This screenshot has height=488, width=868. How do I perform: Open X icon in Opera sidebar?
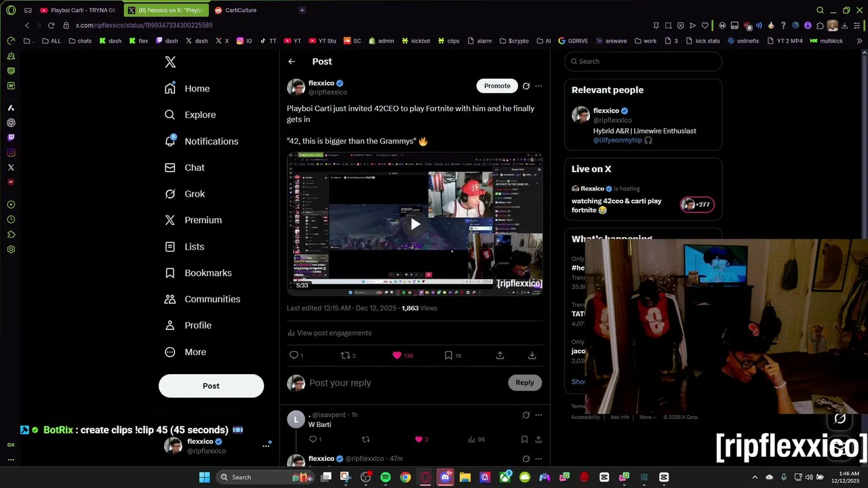11,167
